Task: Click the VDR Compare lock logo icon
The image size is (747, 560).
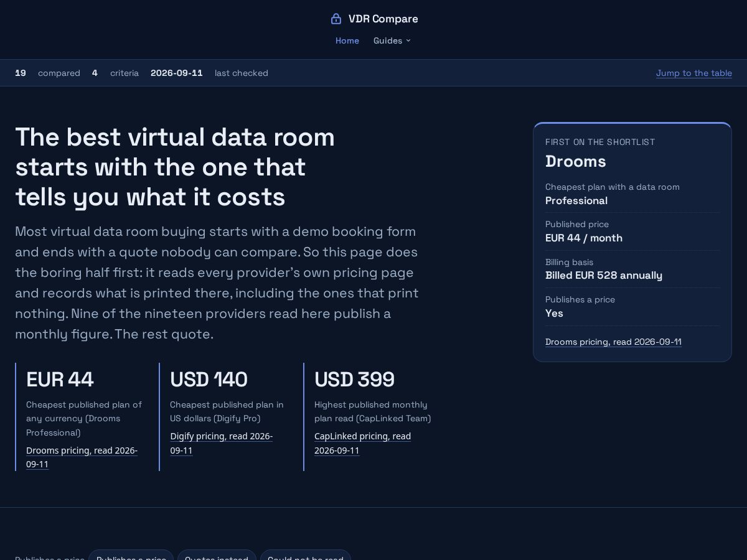Action: [x=336, y=19]
